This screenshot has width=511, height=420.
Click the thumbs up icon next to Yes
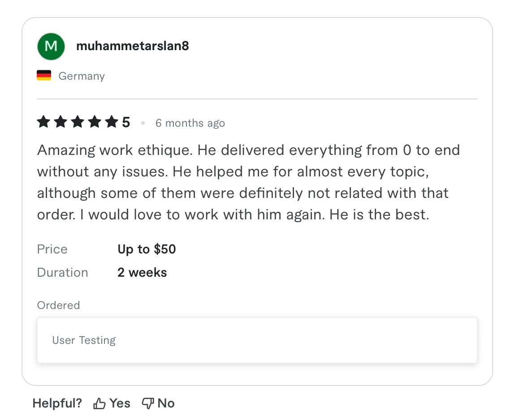[x=99, y=403]
